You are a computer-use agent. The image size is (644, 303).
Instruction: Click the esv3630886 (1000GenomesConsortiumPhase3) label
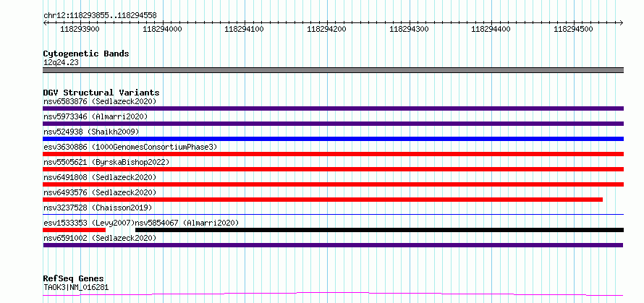tap(130, 147)
